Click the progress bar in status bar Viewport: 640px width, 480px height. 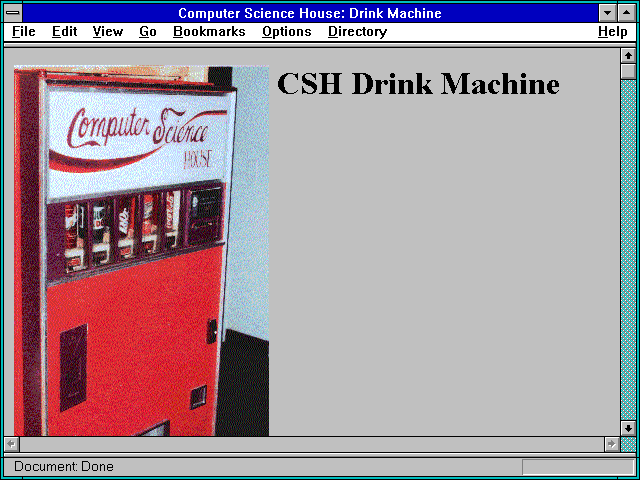[578, 467]
